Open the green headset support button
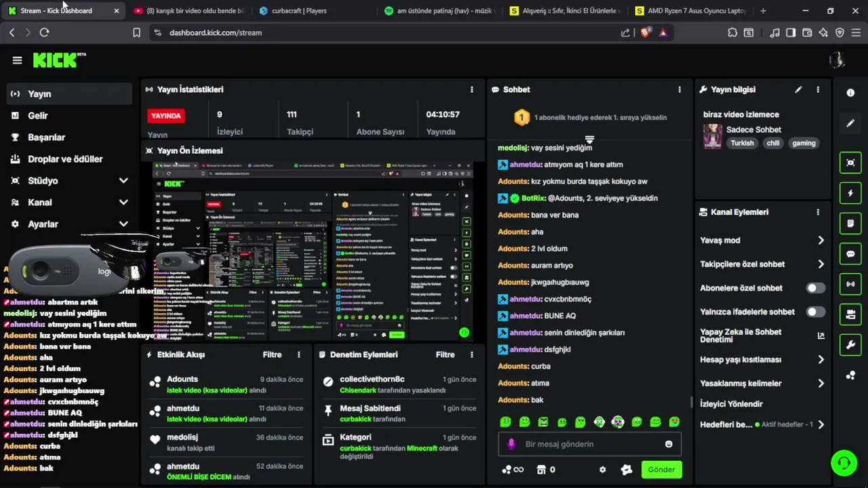This screenshot has height=488, width=868. [844, 463]
